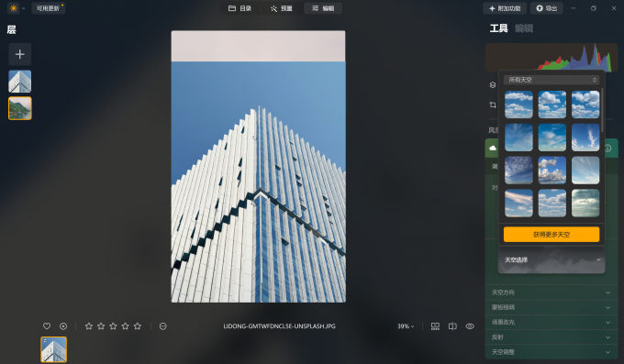This screenshot has width=624, height=364.
Task: Expand the 蒙板细调 section
Action: point(552,307)
